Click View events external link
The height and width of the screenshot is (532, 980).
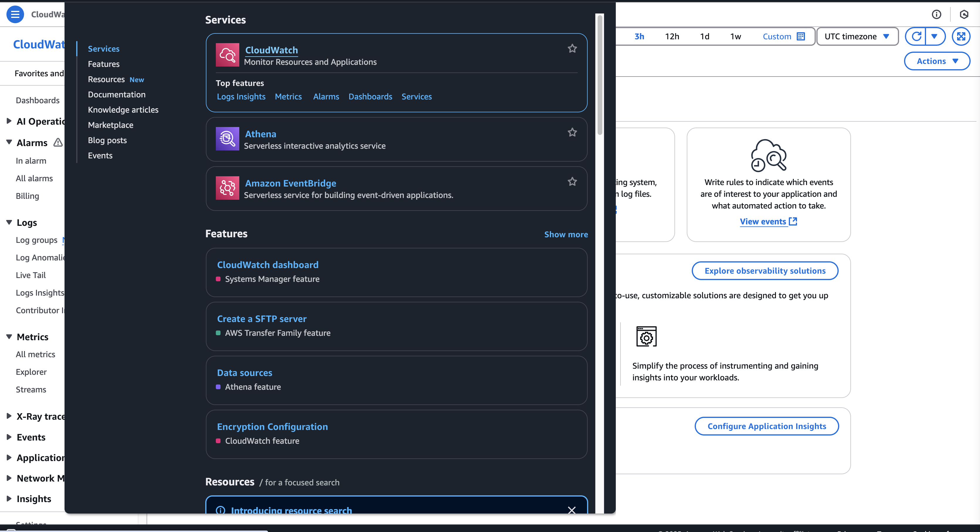click(x=768, y=221)
